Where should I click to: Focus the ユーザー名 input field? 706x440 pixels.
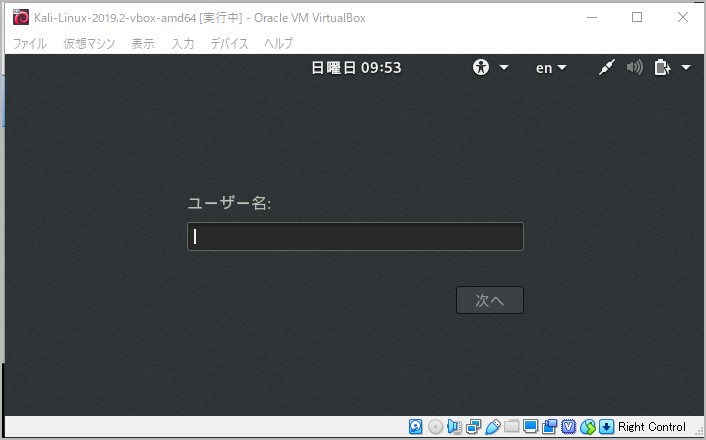click(355, 236)
